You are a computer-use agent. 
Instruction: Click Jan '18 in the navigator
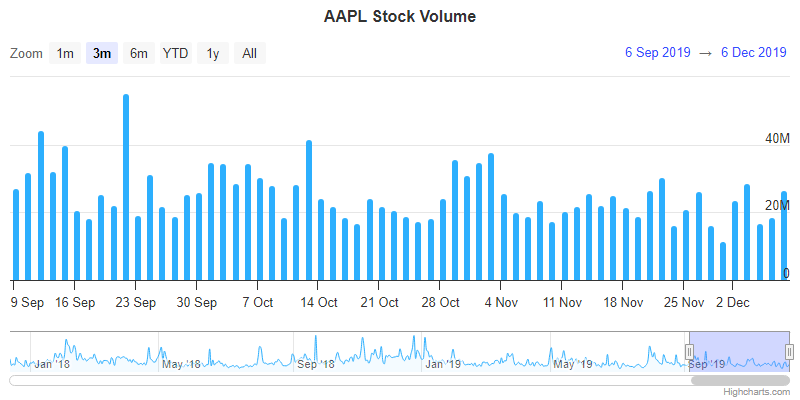(52, 364)
